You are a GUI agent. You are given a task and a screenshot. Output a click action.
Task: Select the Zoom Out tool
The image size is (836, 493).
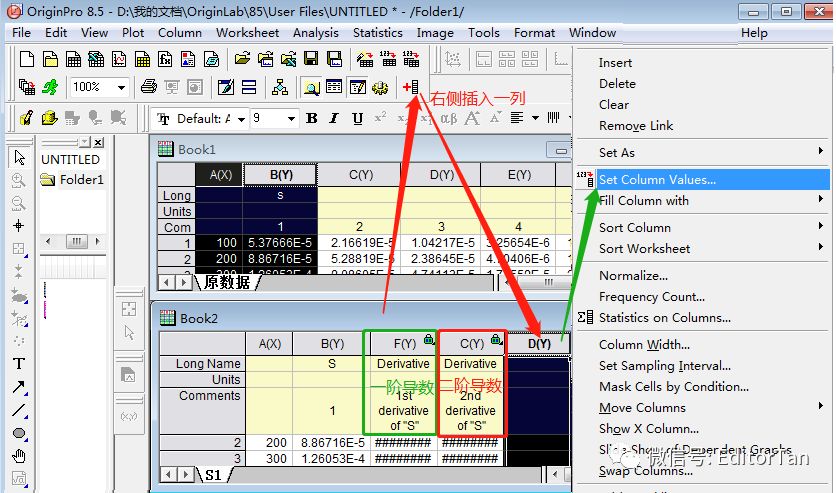click(x=19, y=203)
